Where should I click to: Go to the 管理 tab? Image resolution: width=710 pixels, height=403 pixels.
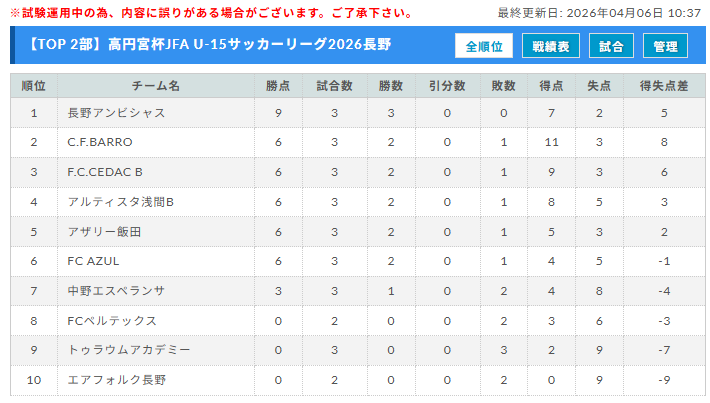click(665, 46)
